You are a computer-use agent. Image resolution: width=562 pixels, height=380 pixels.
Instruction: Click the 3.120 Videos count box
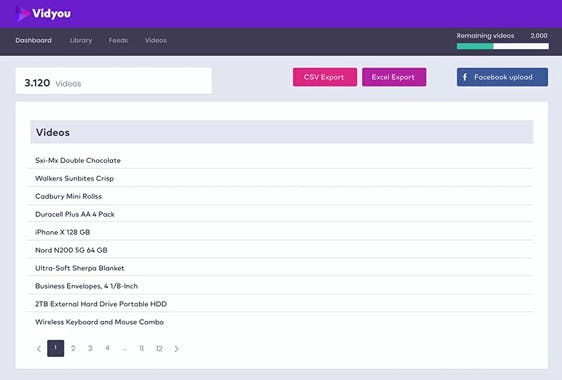click(114, 81)
